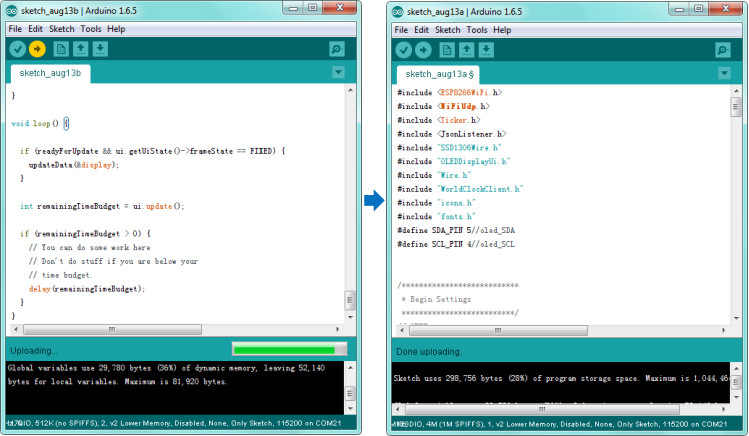Click 'Sketch uses 298,756 bytes' console line

561,378
